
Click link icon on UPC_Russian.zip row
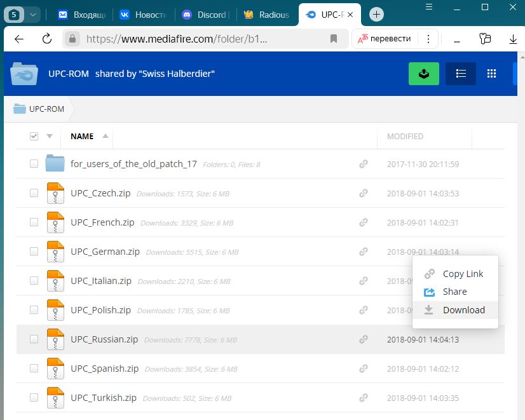[364, 339]
